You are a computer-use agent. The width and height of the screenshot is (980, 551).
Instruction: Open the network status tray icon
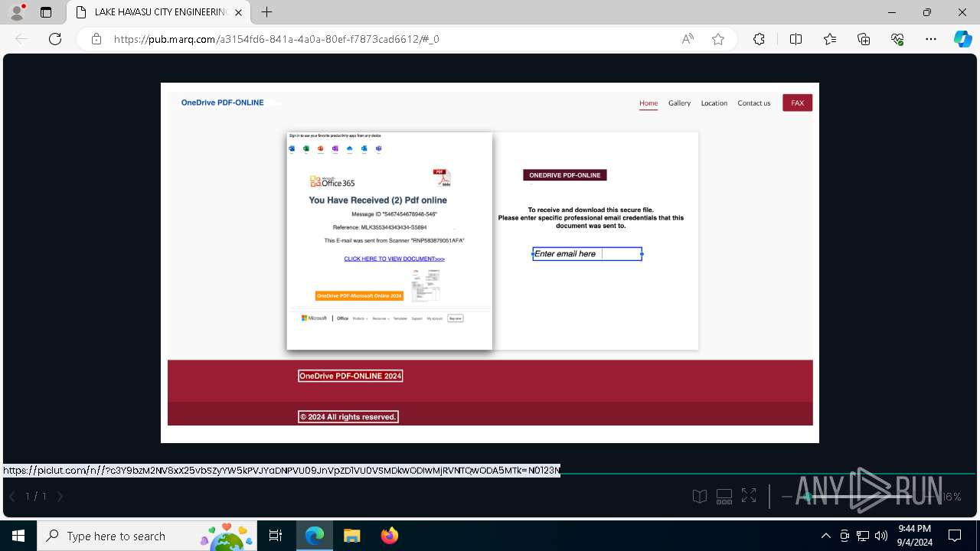coord(863,536)
